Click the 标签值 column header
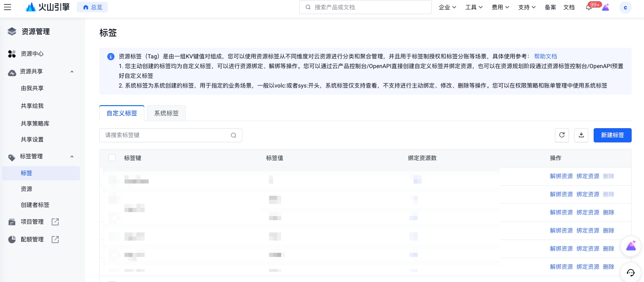The image size is (644, 282). [275, 158]
